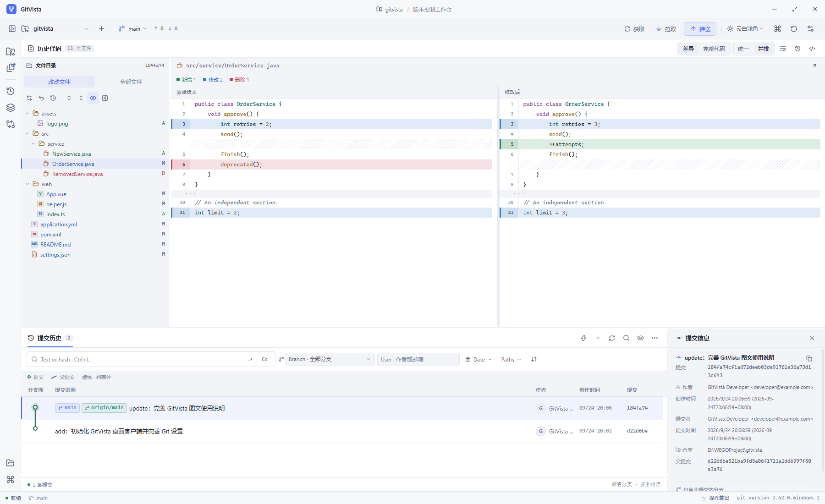Open pull request icon in left sidebar

pos(11,124)
